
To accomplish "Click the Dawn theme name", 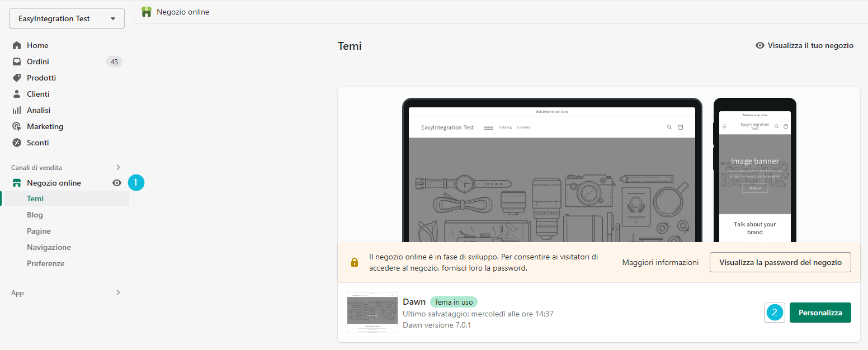I will pyautogui.click(x=414, y=302).
